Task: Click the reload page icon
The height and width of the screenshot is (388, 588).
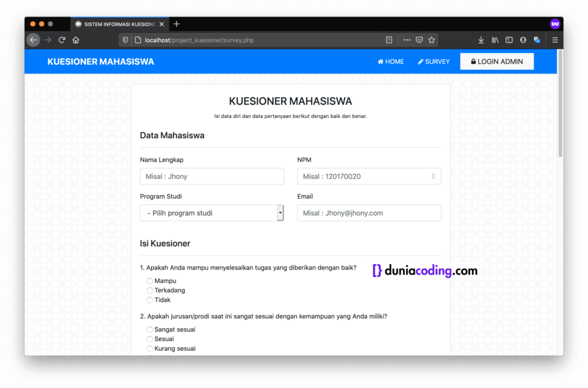Action: (x=62, y=40)
